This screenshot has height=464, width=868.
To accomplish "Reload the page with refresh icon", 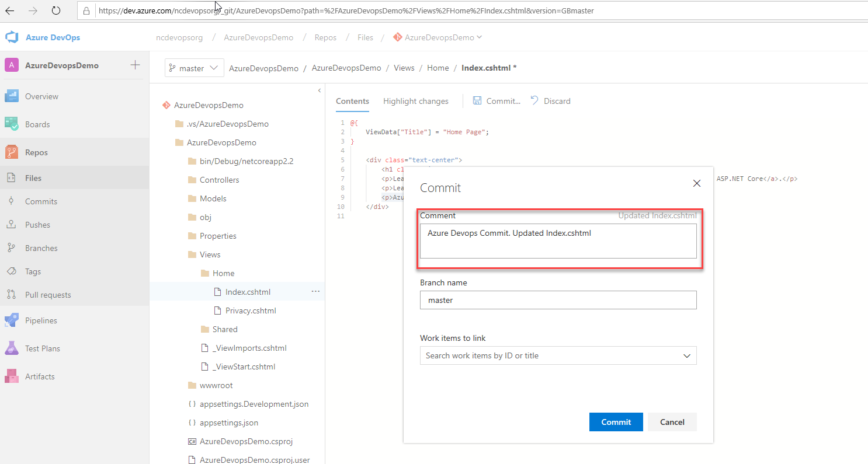I will (56, 11).
